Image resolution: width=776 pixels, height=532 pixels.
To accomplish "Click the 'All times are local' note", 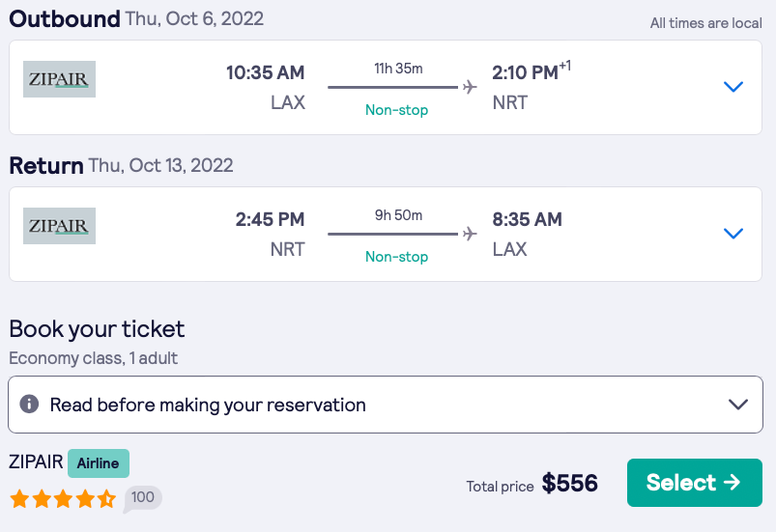I will 705,23.
